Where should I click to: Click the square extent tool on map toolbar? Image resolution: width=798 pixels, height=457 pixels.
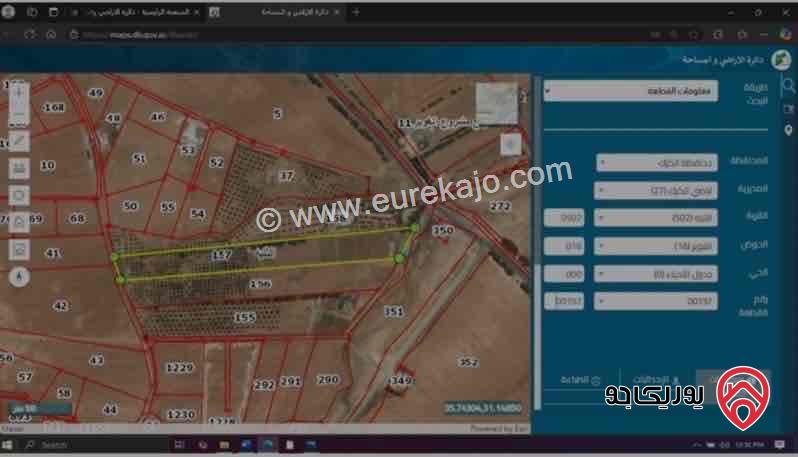[x=19, y=195]
